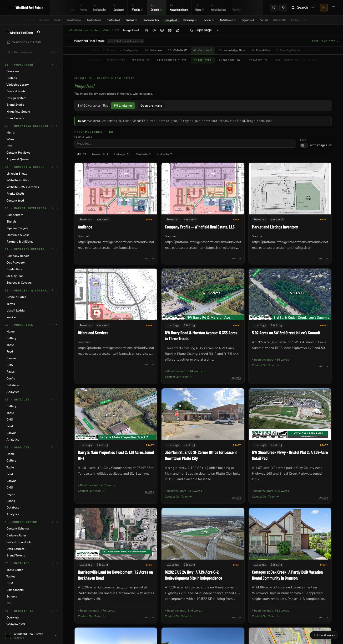Collapse the 02 Research Reports section chevron
This screenshot has height=644, width=343.
pos(57,249)
